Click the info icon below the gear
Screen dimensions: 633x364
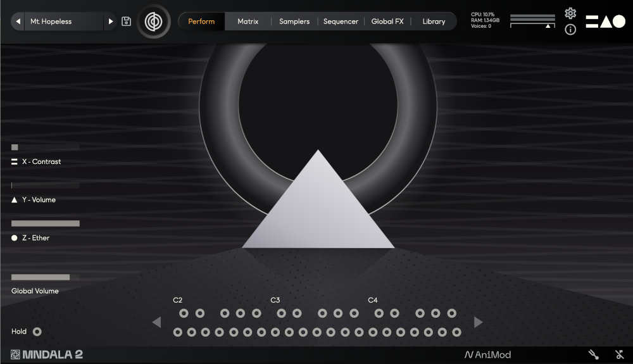coord(570,30)
